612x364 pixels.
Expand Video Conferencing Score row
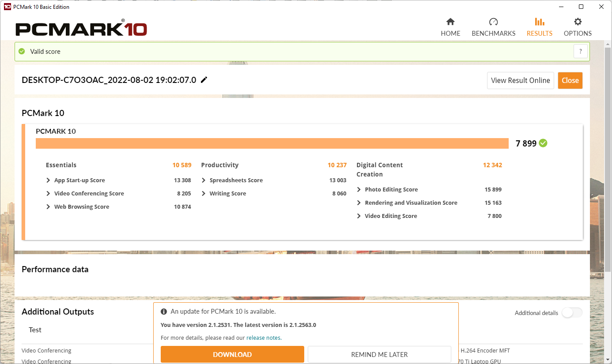click(x=48, y=193)
